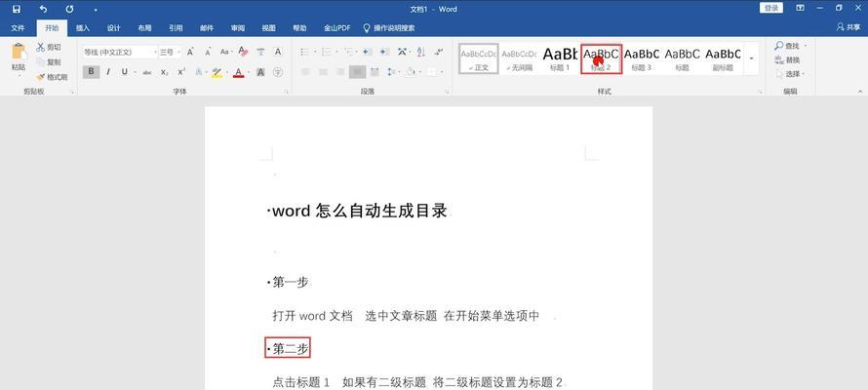Switch to the 插入 ribbon tab

point(83,28)
